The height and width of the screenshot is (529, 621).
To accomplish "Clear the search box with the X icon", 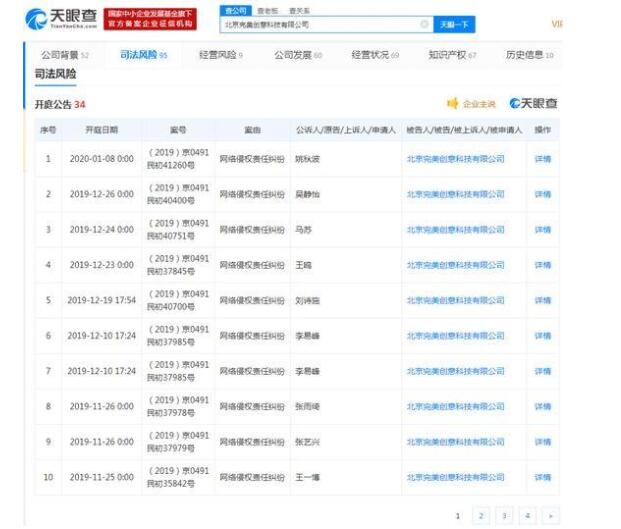I will coord(424,25).
